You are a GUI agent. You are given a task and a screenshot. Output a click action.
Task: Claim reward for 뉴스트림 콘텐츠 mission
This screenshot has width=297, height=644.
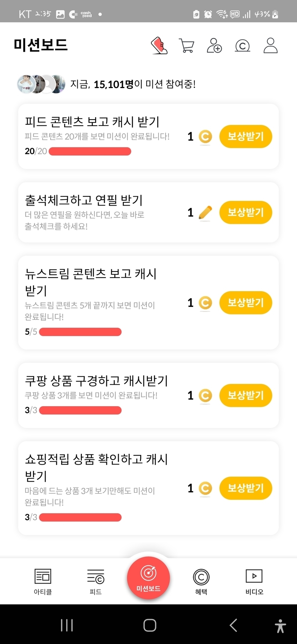[x=245, y=303]
